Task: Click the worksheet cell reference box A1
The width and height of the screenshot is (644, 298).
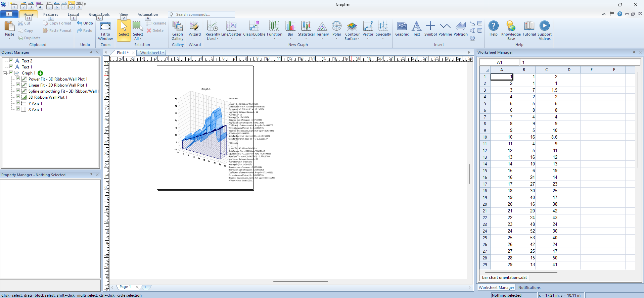Action: pyautogui.click(x=499, y=62)
